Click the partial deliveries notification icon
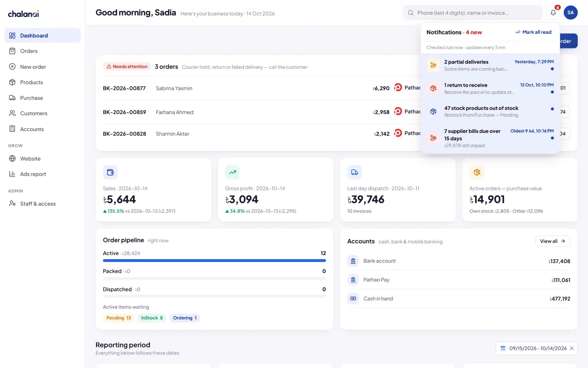This screenshot has width=588, height=368. pos(433,65)
